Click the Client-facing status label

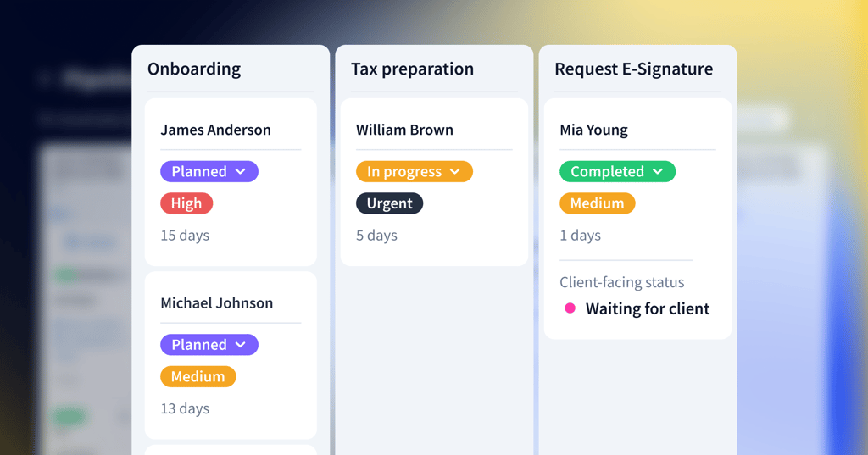click(621, 282)
